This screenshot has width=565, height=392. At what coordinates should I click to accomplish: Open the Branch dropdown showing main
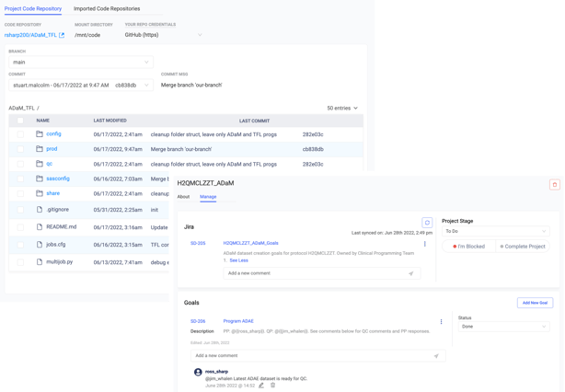pos(81,63)
